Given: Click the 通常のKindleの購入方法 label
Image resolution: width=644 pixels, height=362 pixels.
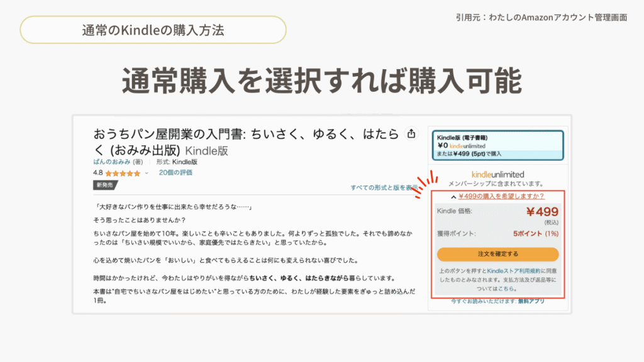Looking at the screenshot, I should 153,30.
